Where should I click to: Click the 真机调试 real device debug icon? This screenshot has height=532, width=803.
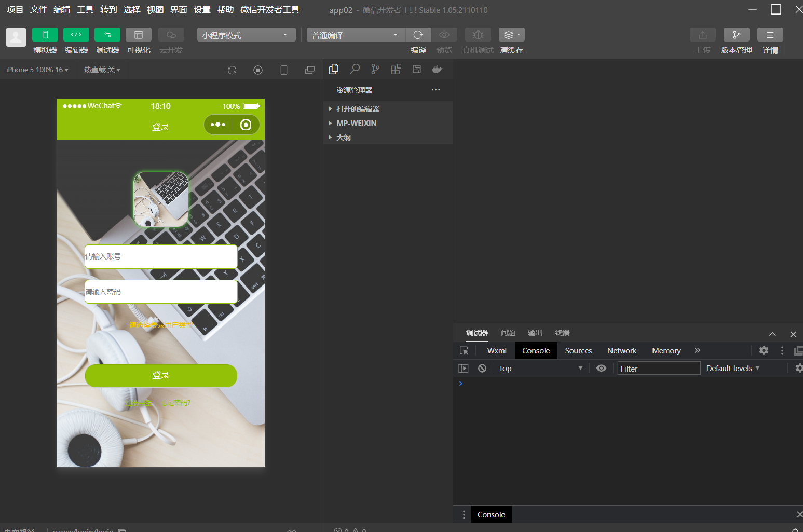click(478, 35)
